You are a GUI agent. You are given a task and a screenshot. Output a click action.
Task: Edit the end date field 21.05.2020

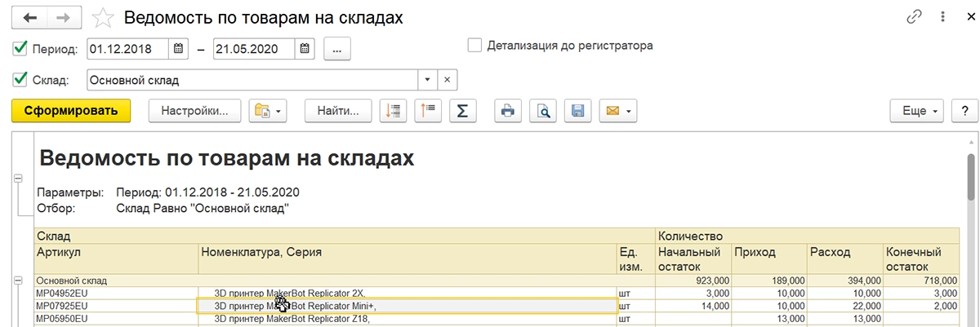(x=253, y=49)
